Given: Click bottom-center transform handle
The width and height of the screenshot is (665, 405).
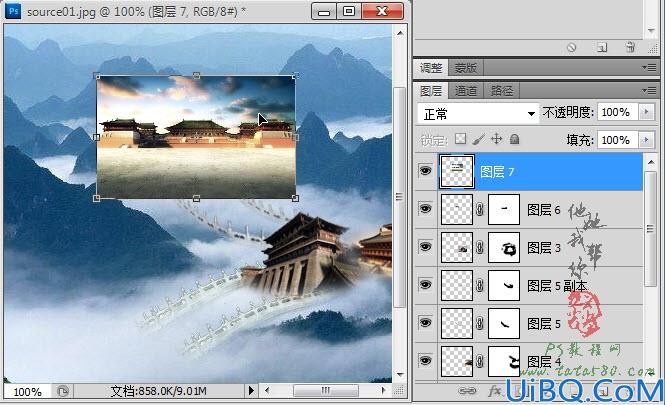Looking at the screenshot, I should [196, 198].
